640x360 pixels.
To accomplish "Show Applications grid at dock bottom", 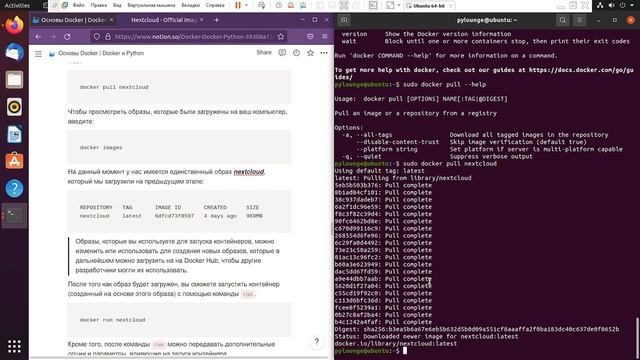I will (14, 347).
